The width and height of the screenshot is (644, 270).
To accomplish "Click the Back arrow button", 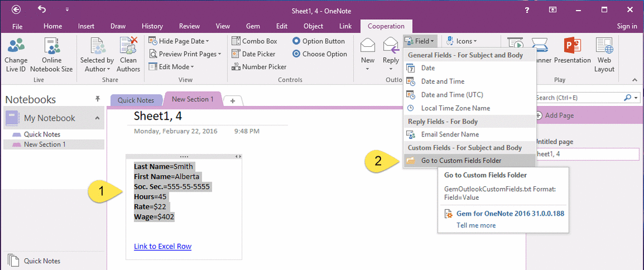I will (x=16, y=9).
